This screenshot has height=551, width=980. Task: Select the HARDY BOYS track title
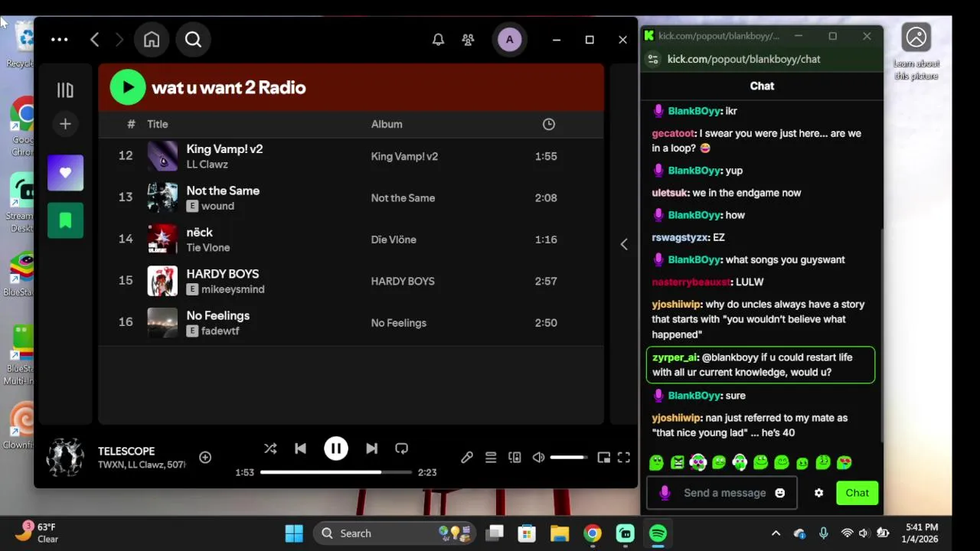click(223, 274)
